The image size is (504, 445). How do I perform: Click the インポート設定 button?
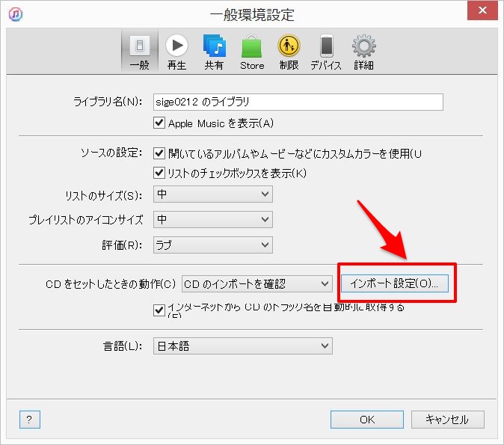point(394,283)
